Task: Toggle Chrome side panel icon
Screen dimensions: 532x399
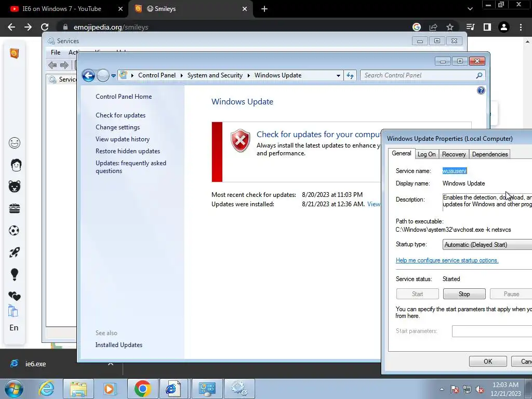Action: [487, 27]
